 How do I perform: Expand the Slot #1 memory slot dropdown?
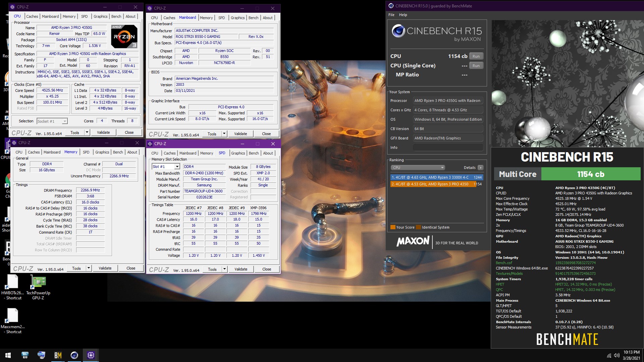(177, 167)
